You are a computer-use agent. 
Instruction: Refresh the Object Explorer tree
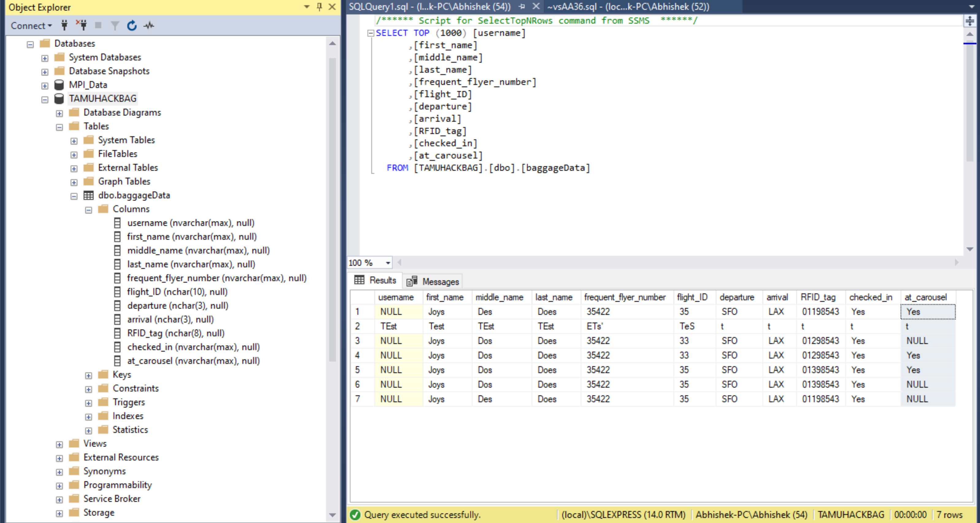(x=132, y=25)
